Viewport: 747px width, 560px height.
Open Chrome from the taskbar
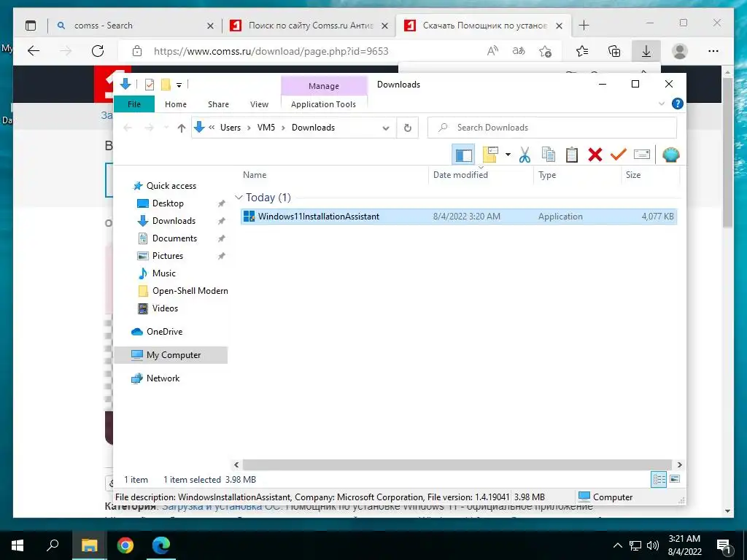point(125,545)
